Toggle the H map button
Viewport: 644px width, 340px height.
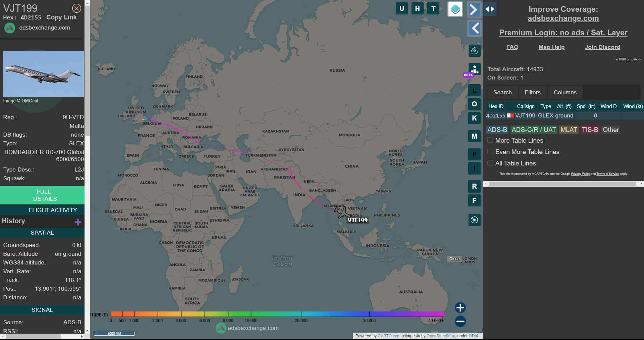click(417, 8)
